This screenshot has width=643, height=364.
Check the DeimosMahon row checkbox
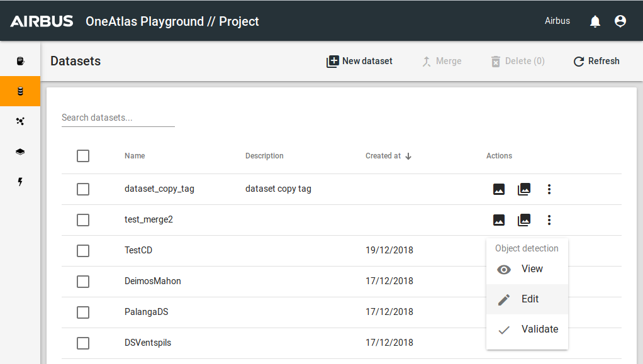tap(83, 281)
